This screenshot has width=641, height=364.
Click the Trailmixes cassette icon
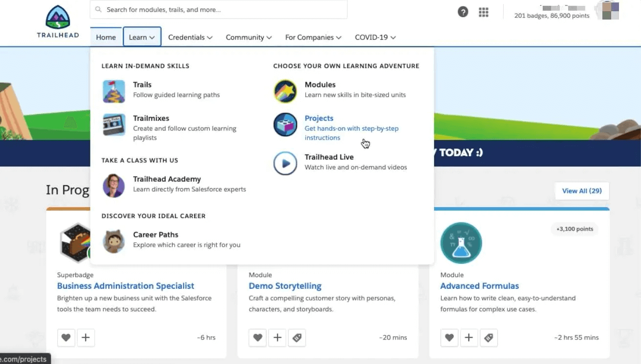pyautogui.click(x=114, y=125)
